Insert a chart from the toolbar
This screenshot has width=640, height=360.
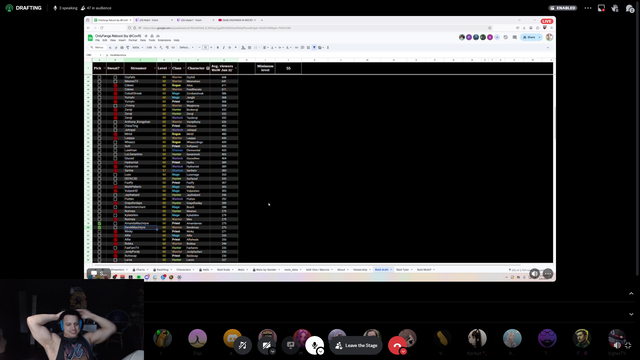[308, 47]
